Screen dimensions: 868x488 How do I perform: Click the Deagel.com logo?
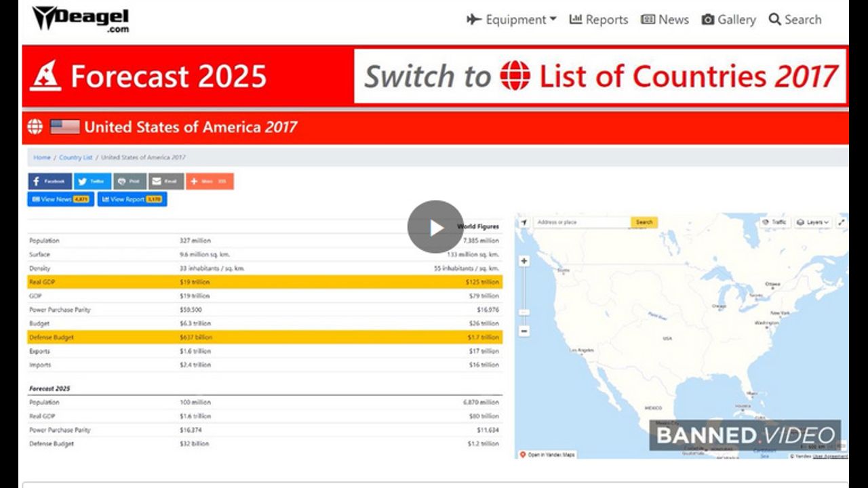81,18
